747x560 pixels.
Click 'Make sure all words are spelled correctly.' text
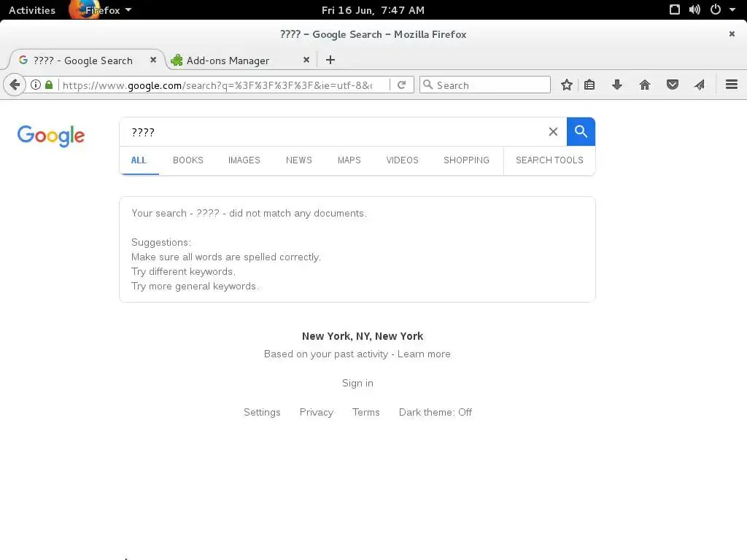point(226,257)
